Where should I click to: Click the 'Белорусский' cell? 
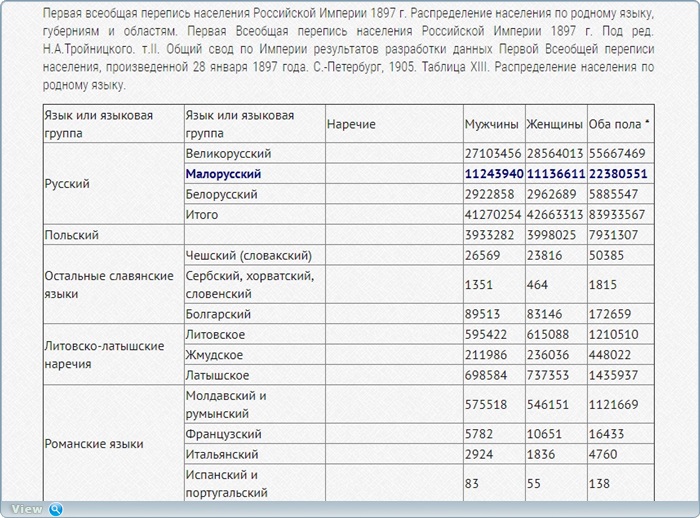[x=255, y=194]
